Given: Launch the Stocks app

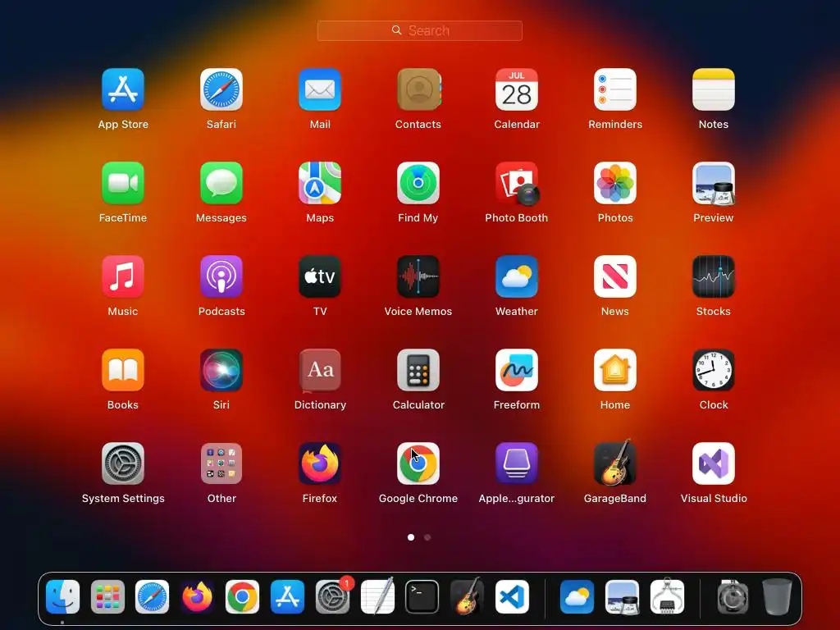Looking at the screenshot, I should point(714,276).
